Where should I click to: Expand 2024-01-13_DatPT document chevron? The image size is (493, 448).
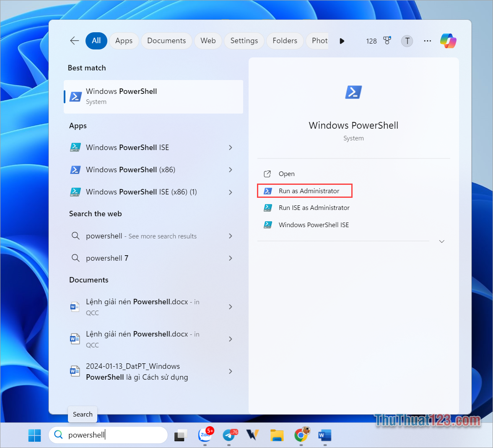231,371
